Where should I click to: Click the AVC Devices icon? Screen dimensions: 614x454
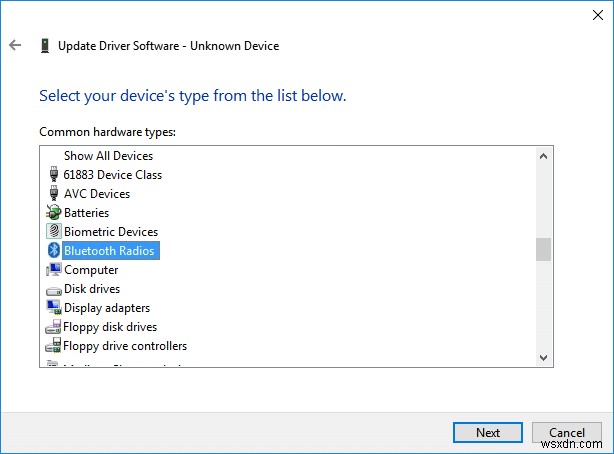(54, 194)
